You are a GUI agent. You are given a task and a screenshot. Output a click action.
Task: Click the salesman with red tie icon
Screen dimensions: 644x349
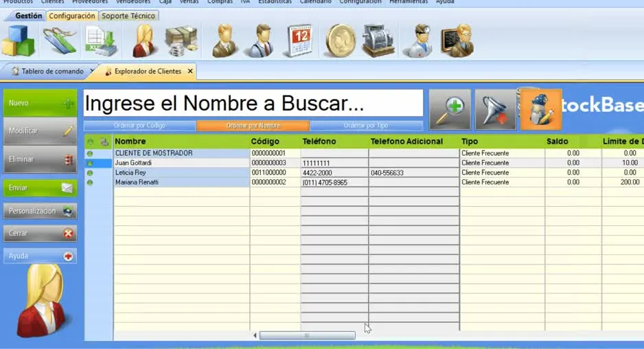[261, 41]
